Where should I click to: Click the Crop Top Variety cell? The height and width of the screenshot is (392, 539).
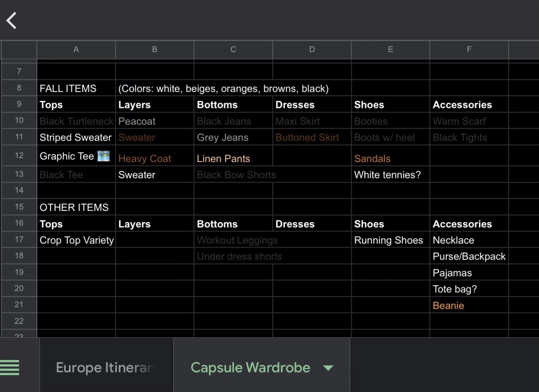tap(76, 240)
